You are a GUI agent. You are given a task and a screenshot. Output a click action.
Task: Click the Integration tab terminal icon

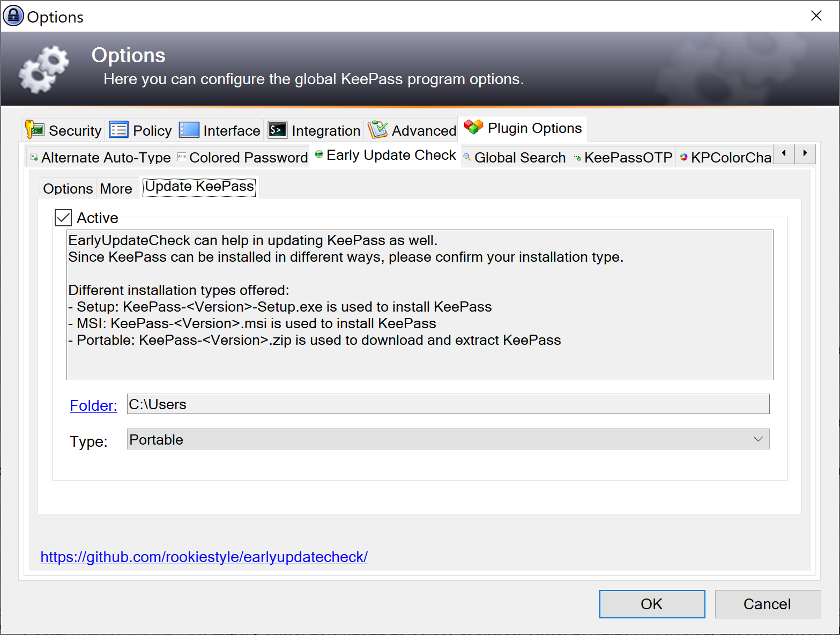click(x=277, y=130)
